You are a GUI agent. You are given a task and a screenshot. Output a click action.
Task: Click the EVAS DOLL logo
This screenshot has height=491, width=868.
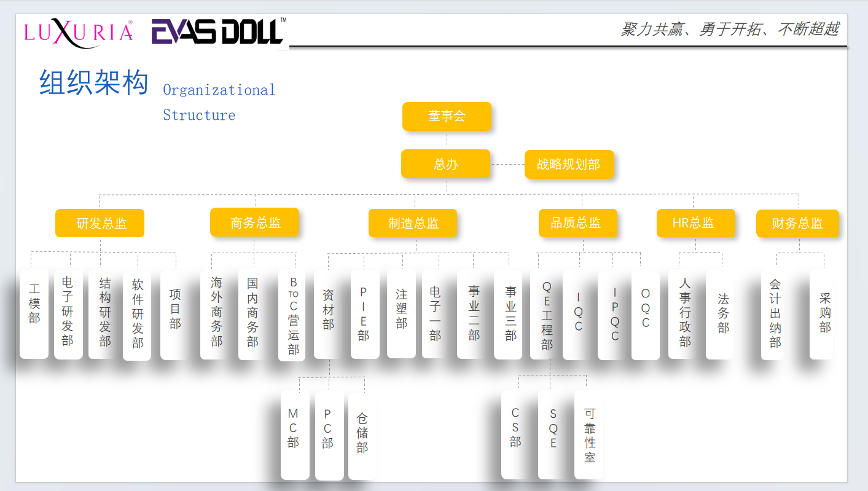tap(219, 31)
